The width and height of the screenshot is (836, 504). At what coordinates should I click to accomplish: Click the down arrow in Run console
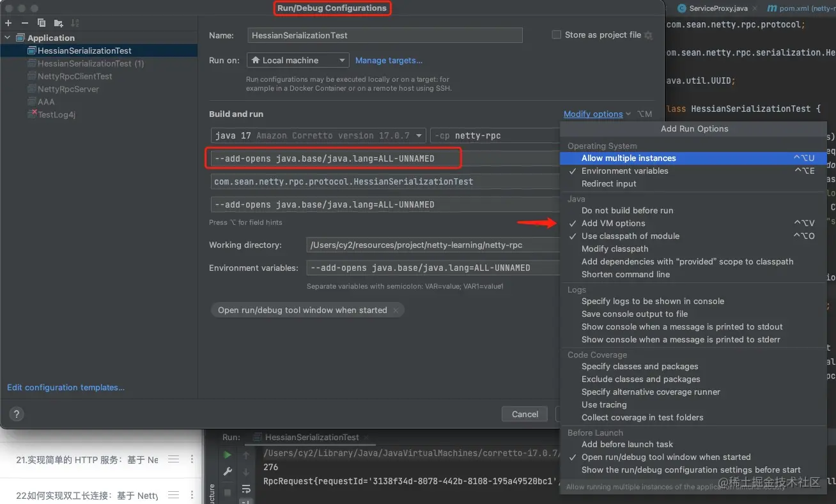pyautogui.click(x=246, y=472)
